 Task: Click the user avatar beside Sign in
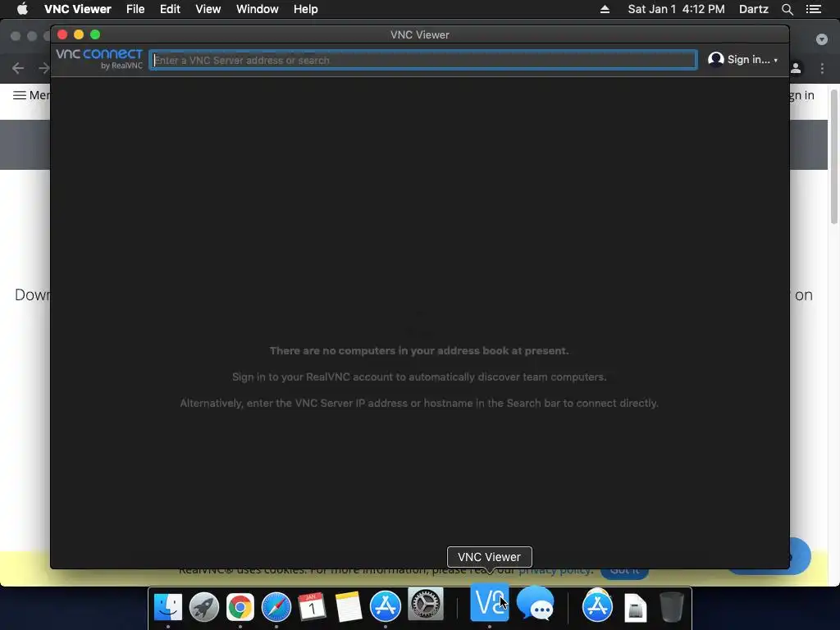(715, 59)
